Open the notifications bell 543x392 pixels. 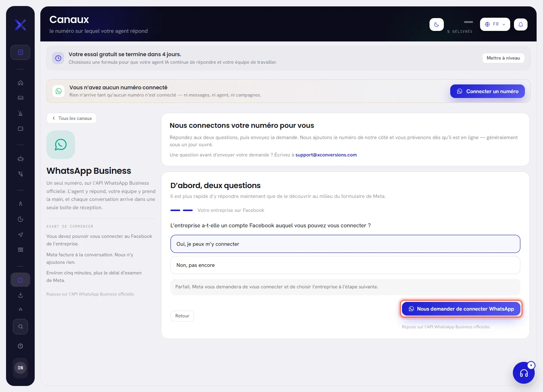click(x=521, y=24)
